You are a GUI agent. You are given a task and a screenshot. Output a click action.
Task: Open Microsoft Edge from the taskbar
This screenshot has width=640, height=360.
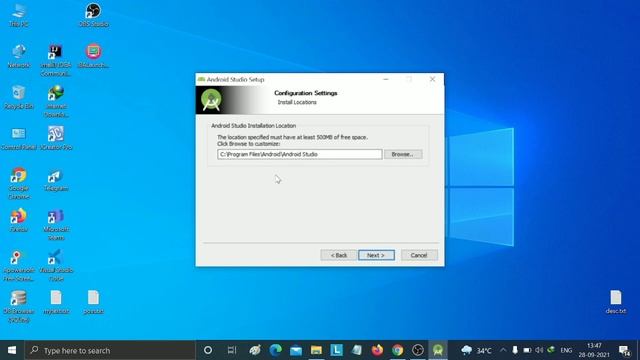(276, 350)
